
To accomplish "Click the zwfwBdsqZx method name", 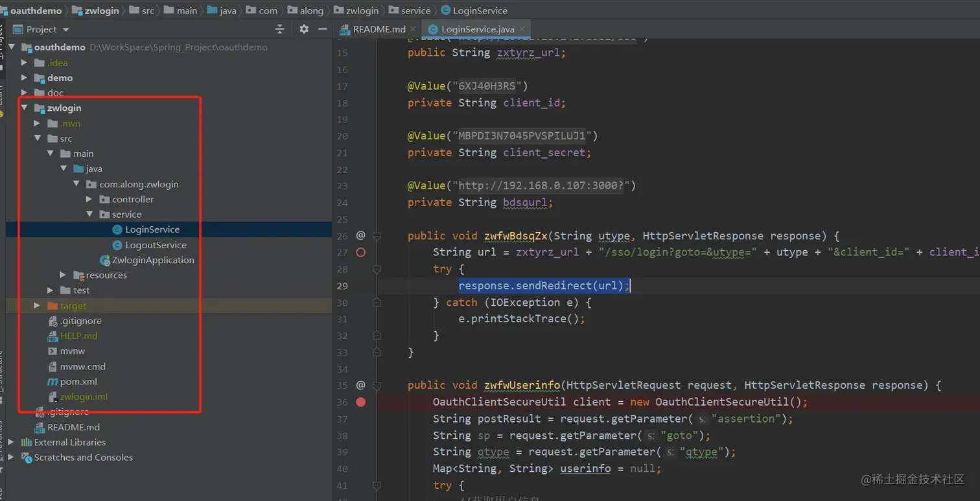I will [x=516, y=236].
